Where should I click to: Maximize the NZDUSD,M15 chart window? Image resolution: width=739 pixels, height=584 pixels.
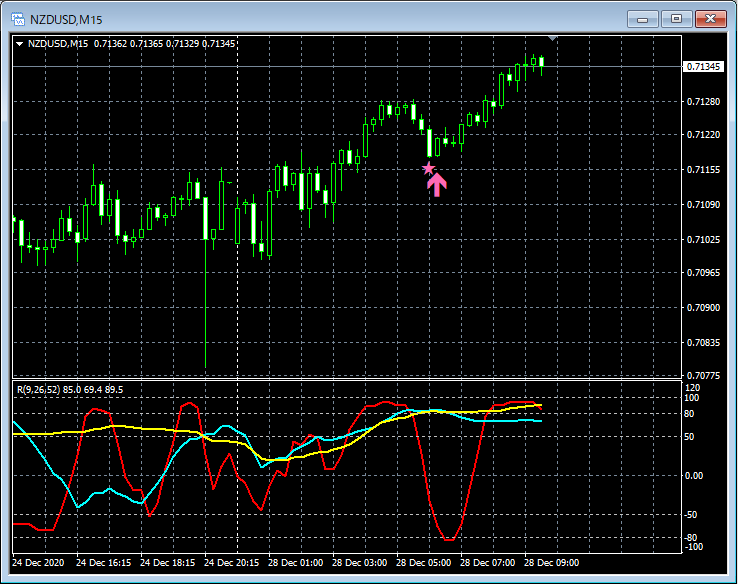tap(678, 19)
